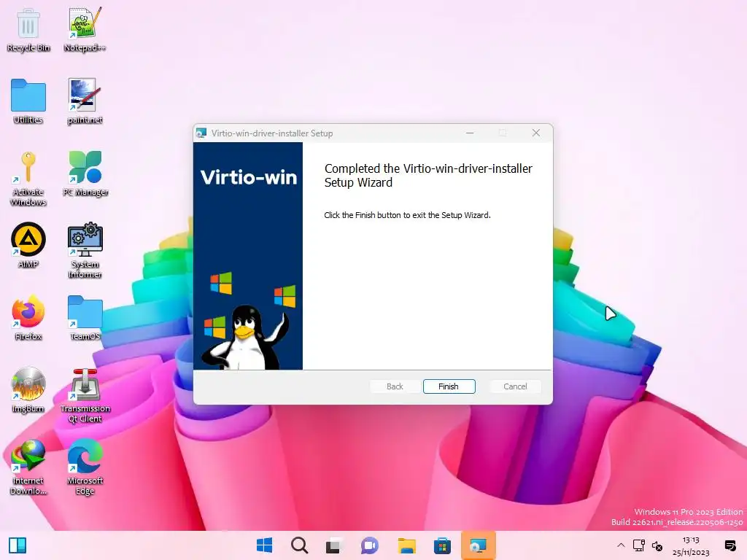Viewport: 747px width, 560px height.
Task: Click the muted volume tray icon
Action: 657,545
